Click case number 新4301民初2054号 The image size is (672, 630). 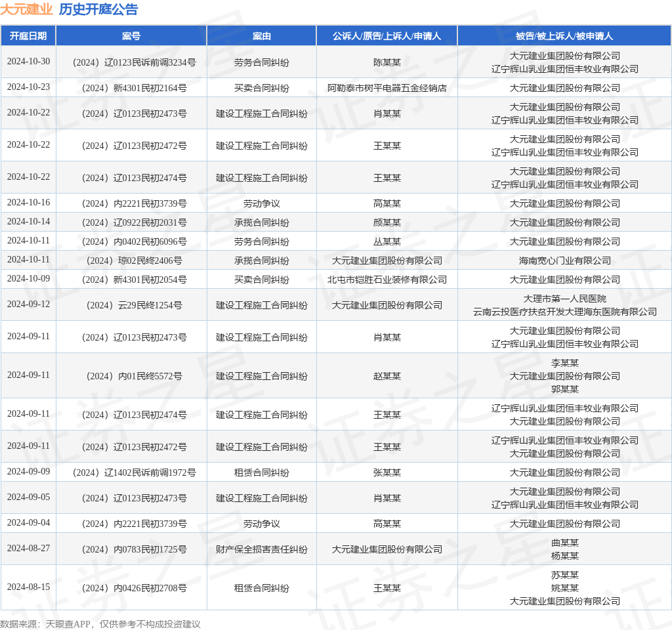point(135,280)
